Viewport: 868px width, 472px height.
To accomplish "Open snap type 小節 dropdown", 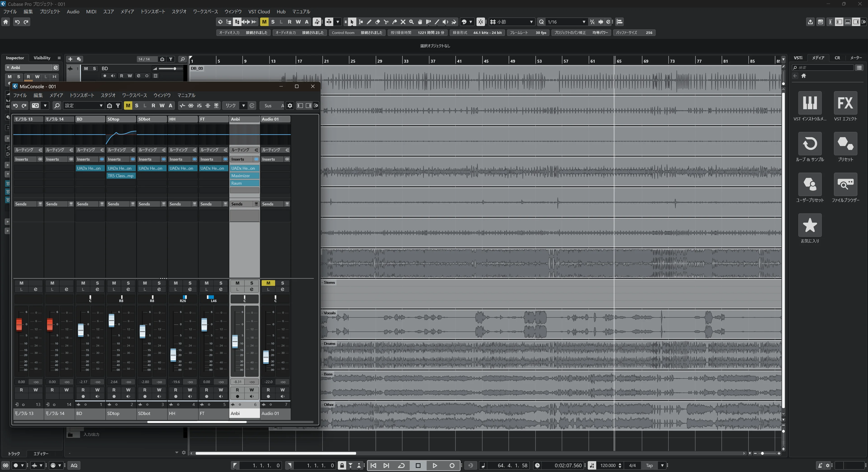I will (512, 22).
